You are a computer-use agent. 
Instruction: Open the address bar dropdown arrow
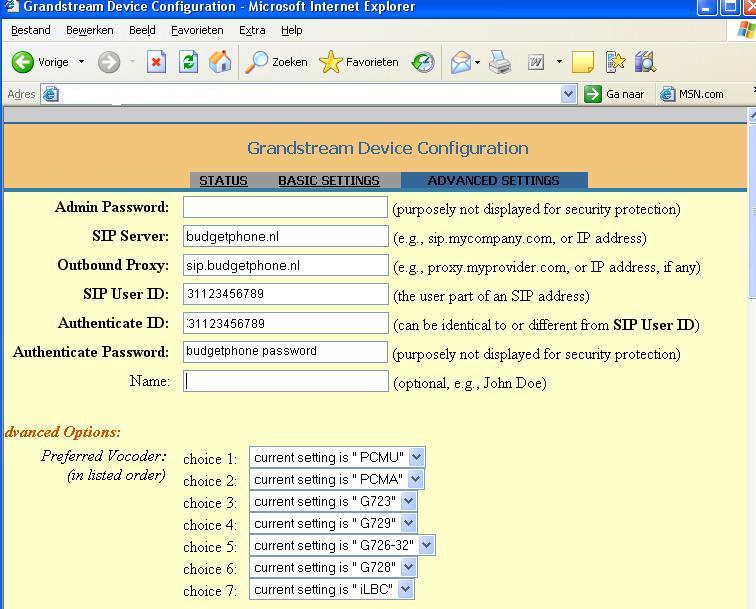point(568,94)
